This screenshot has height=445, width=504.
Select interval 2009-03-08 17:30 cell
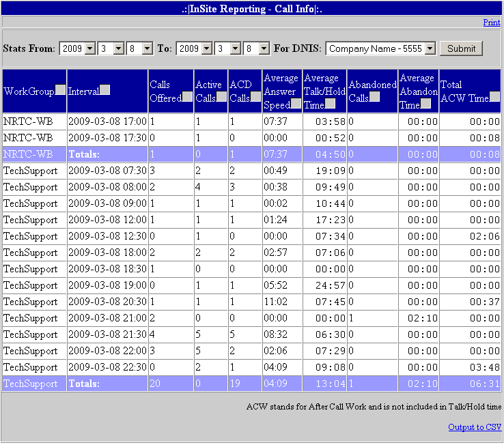107,138
